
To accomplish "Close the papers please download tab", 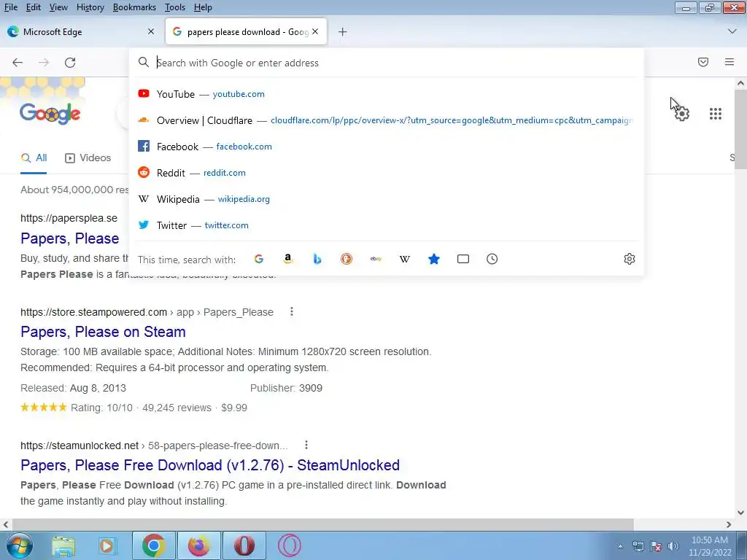I will click(315, 31).
